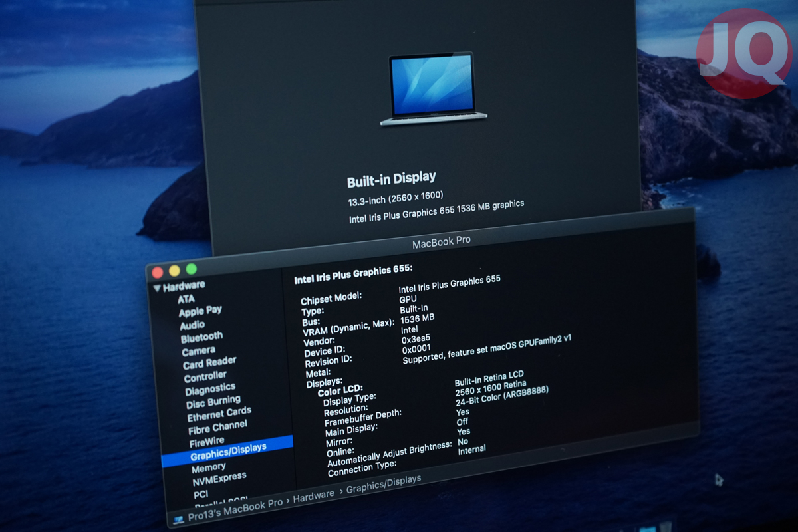Collapse the Hardware section triangle
Image resolution: width=798 pixels, height=532 pixels.
157,288
